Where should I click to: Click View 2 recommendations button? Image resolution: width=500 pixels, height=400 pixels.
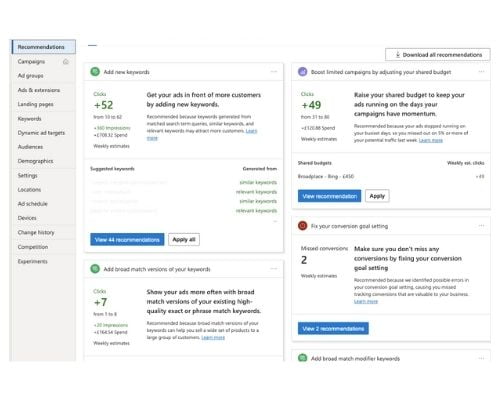click(x=333, y=329)
